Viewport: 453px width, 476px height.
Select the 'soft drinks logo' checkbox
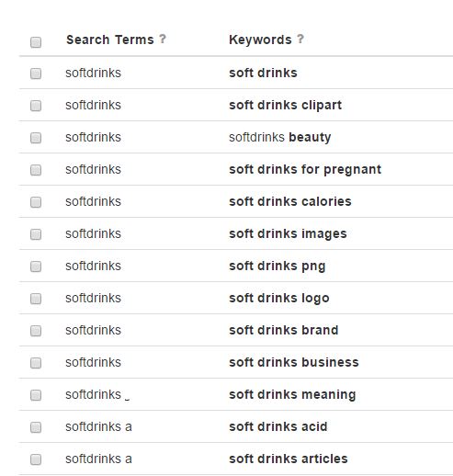36,299
